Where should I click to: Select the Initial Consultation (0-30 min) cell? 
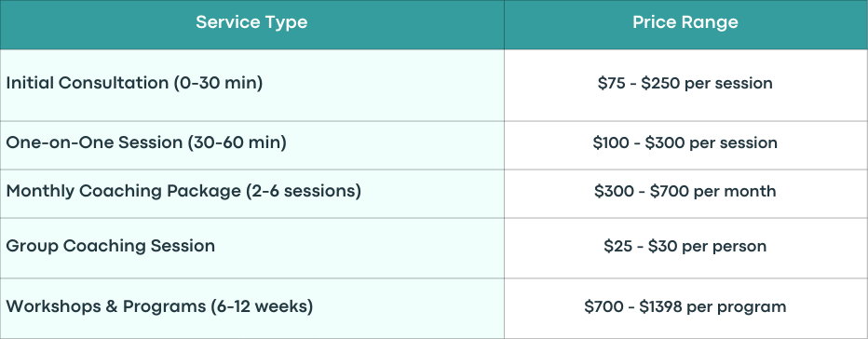251,86
